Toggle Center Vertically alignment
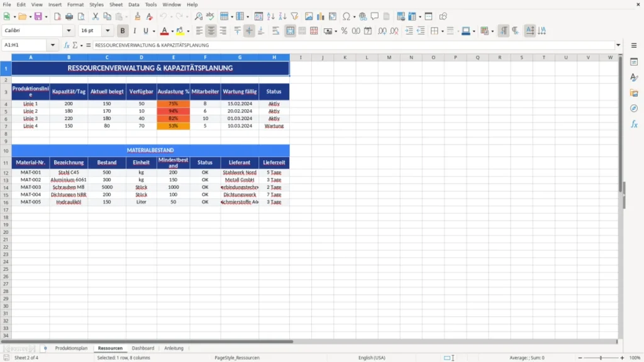This screenshot has width=644, height=362. point(249,31)
